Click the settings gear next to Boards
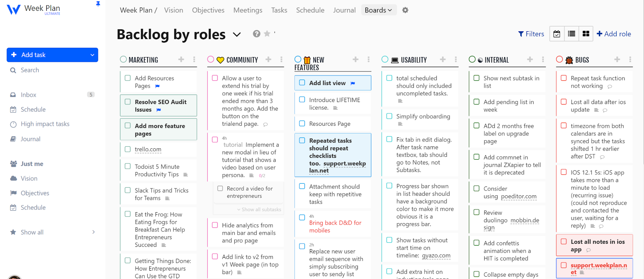Screen dimensions: 644x279 point(405,10)
